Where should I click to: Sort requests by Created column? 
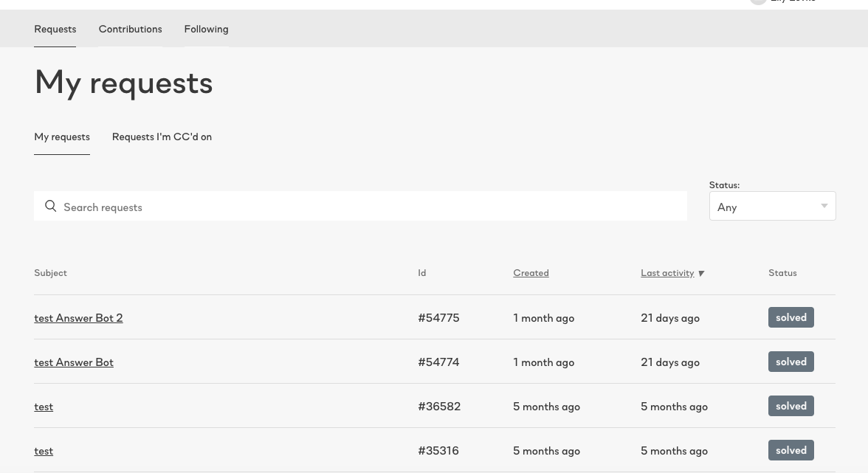point(531,273)
